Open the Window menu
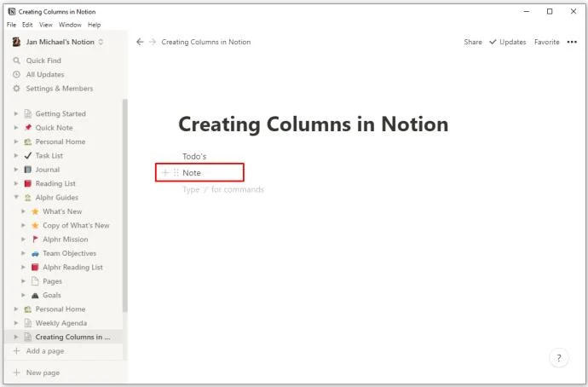Viewport: 588px width, 387px height. click(x=70, y=25)
